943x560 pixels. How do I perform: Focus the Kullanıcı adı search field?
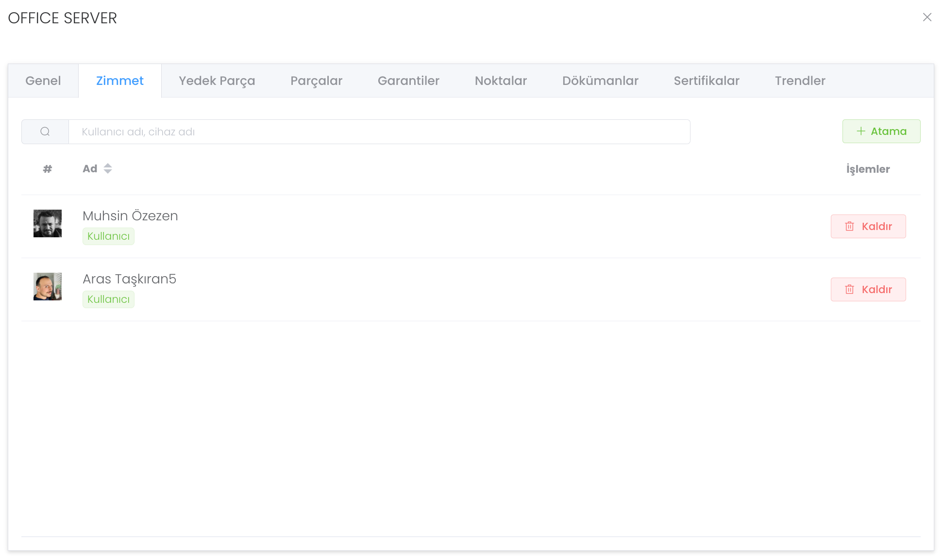(x=379, y=132)
